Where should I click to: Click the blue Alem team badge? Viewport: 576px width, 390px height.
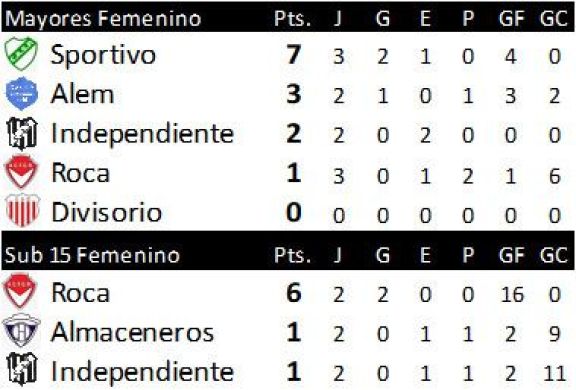pyautogui.click(x=22, y=93)
